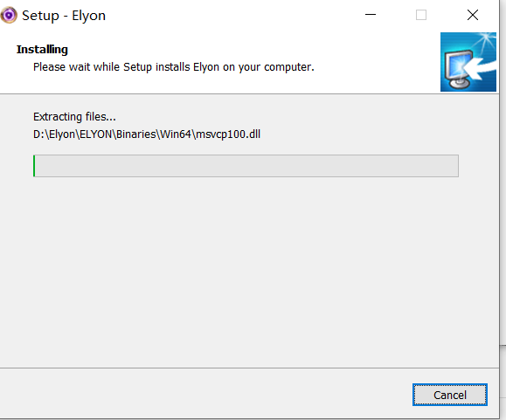This screenshot has height=420, width=506.
Task: Click the disabled maximize box in title bar
Action: 421,15
